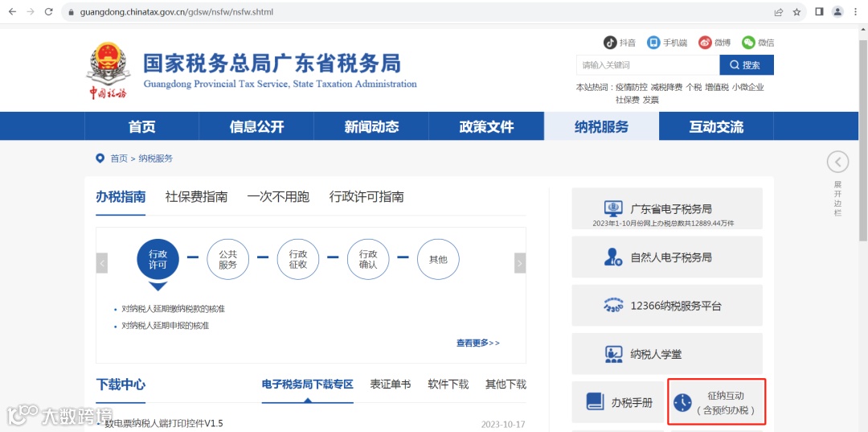Screen dimensions: 868x432
Task: Show next guide categories with right arrow
Action: 520,263
